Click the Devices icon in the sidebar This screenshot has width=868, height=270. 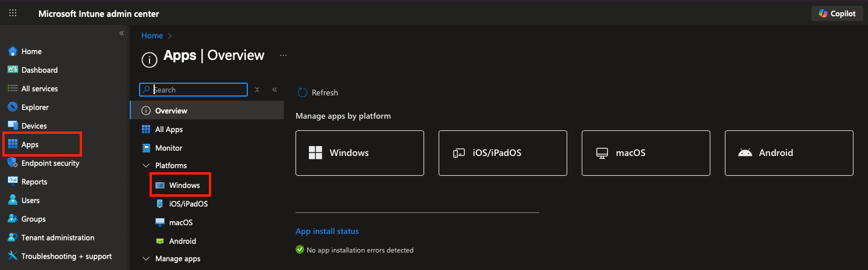13,126
